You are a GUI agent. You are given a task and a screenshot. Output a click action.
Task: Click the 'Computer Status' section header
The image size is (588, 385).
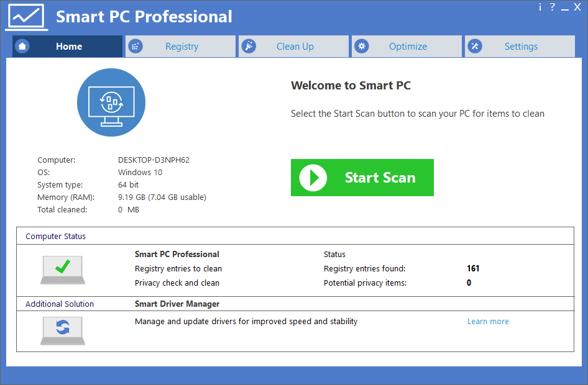tap(55, 237)
